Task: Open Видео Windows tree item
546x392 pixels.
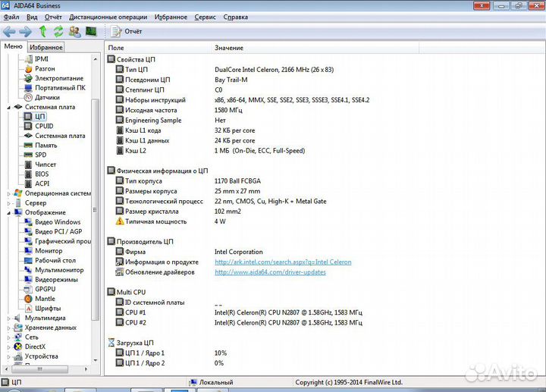Action: click(x=58, y=221)
